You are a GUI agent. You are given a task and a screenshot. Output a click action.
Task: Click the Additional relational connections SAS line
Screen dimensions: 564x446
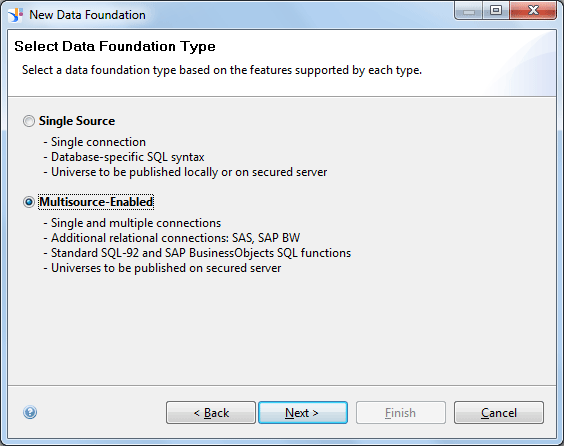pyautogui.click(x=172, y=238)
